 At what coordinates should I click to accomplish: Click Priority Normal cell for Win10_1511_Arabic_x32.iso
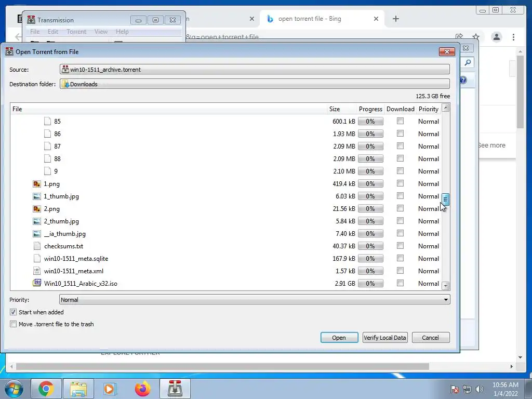tap(429, 283)
